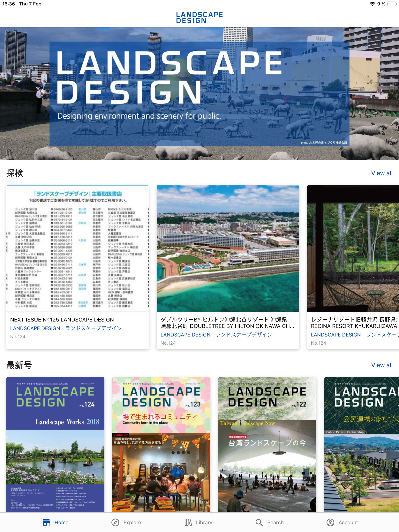Check the battery status icon
Viewport: 399px width, 532px height.
pyautogui.click(x=392, y=4)
